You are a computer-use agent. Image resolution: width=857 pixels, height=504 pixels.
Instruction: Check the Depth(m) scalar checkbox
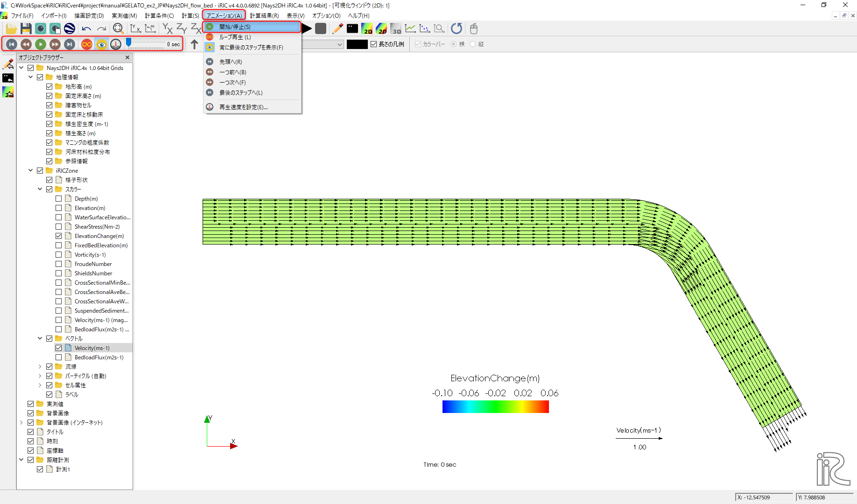coord(59,199)
